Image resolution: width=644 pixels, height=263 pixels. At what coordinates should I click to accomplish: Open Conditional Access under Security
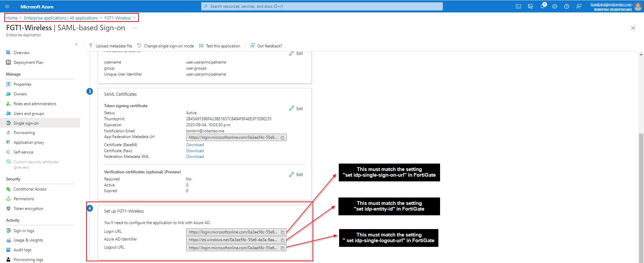pos(30,189)
